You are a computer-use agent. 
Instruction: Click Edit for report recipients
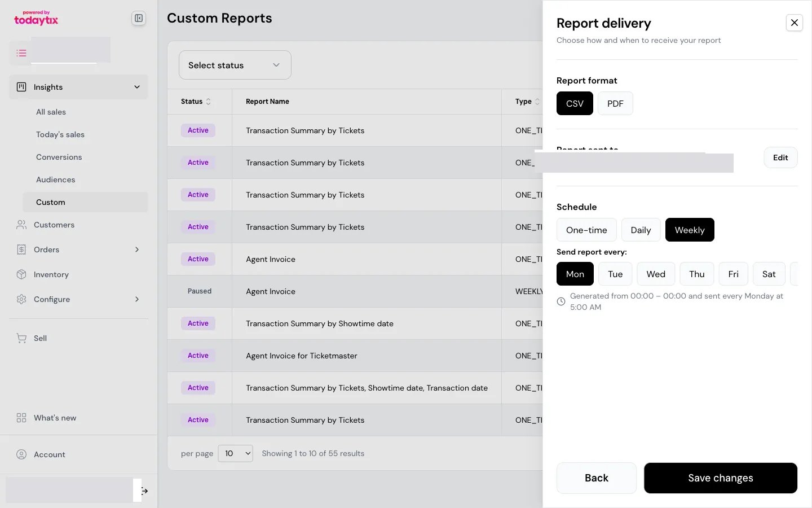coord(780,157)
